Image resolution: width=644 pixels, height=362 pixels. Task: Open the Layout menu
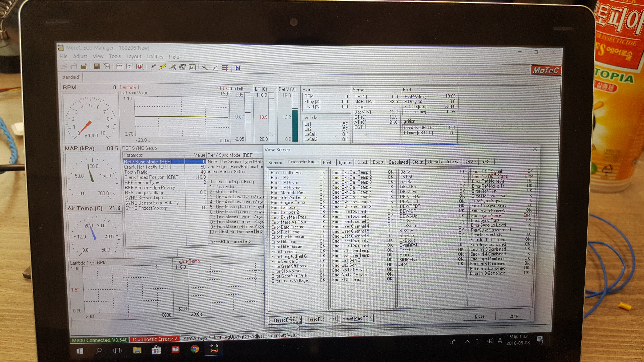click(134, 56)
